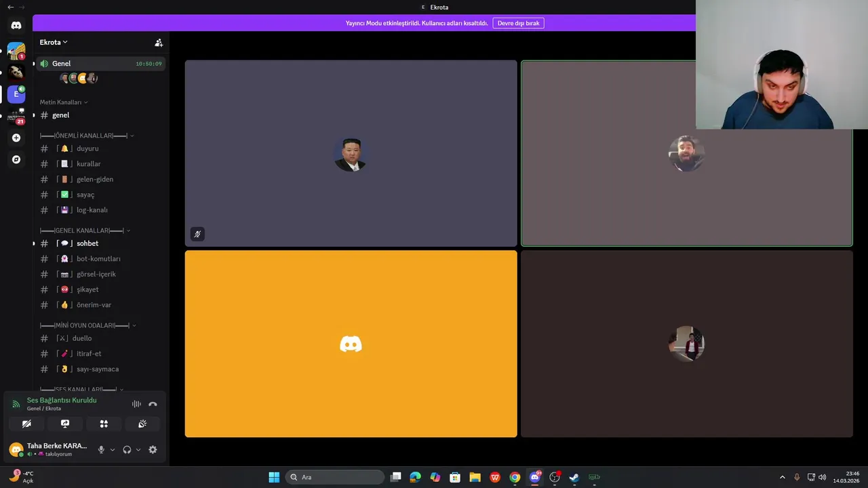The image size is (868, 488).
Task: Open Steam from the taskbar
Action: click(574, 477)
